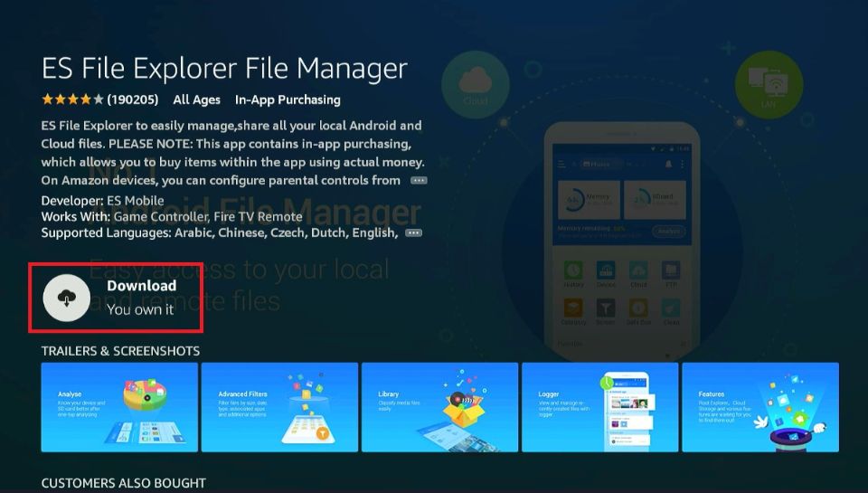Open the Library screenshot thumbnail
This screenshot has height=493, width=868.
[439, 407]
